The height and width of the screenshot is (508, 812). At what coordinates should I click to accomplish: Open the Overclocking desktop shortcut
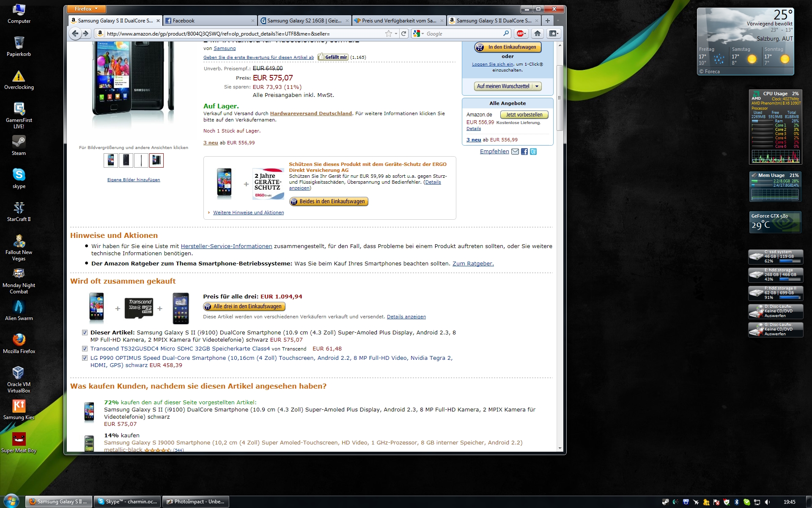click(19, 80)
